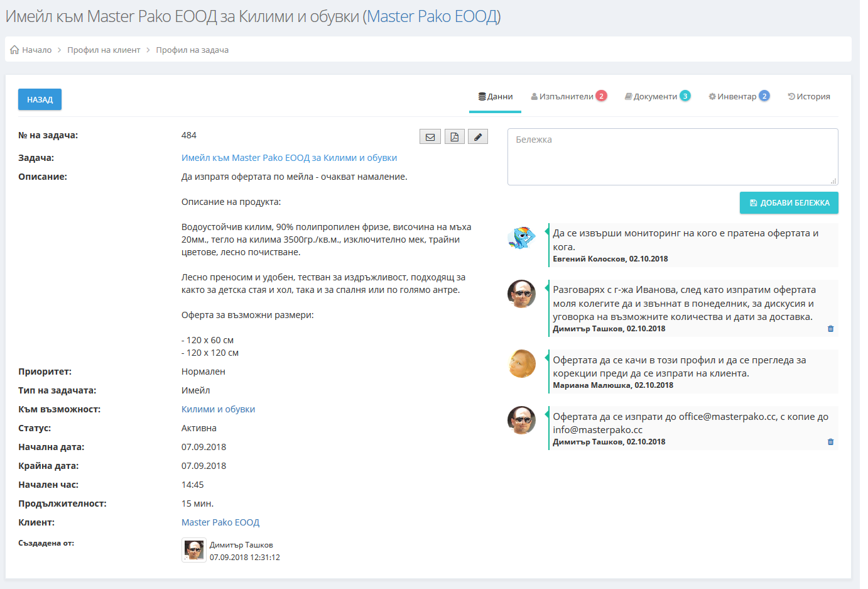The height and width of the screenshot is (589, 868).
Task: Click the creator's avatar under Създадена от
Action: coord(194,550)
